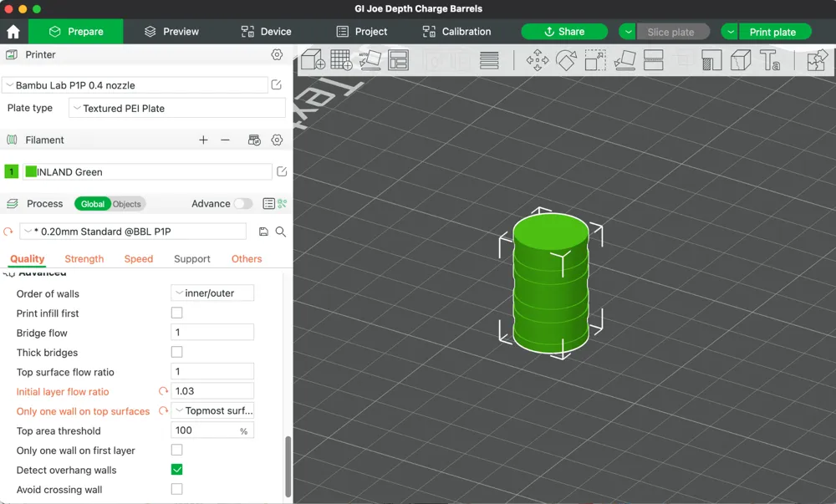
Task: Expand the Plate type dropdown
Action: [176, 109]
